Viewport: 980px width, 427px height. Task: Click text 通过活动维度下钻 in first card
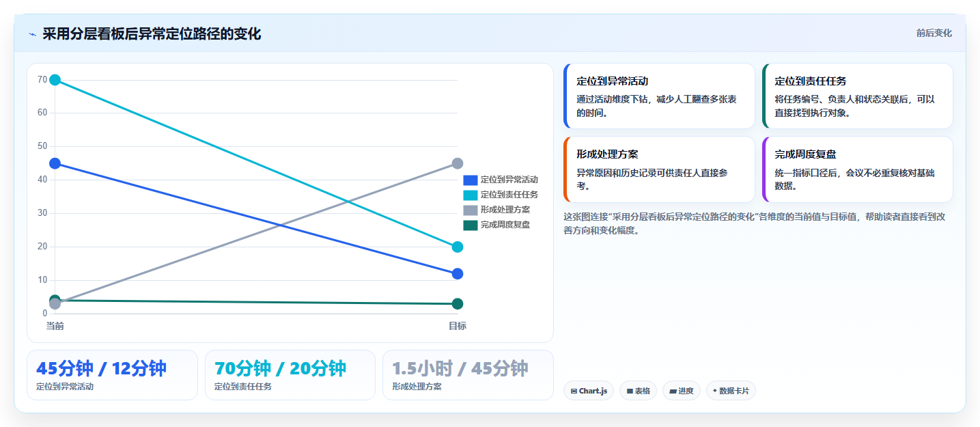[x=612, y=99]
